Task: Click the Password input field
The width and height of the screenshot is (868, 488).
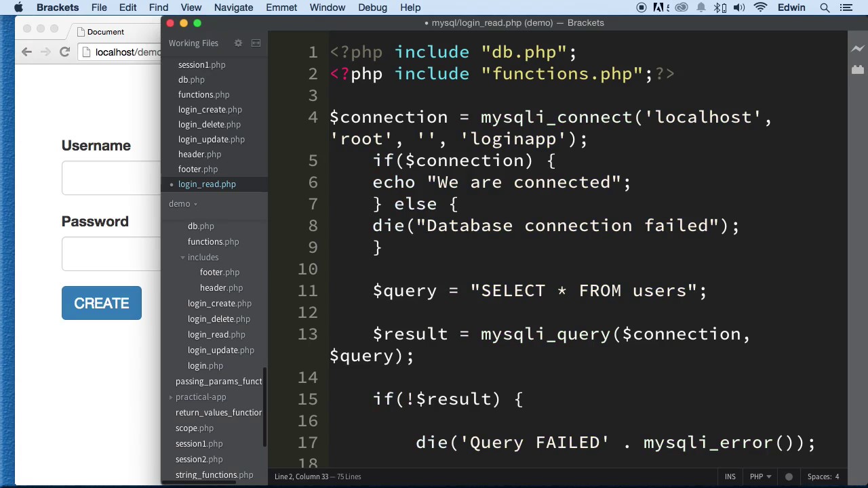Action: click(111, 254)
